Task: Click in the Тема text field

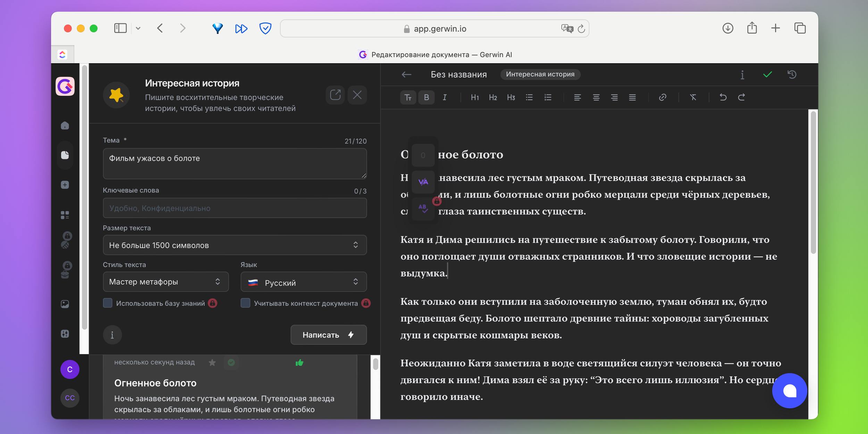Action: 235,164
